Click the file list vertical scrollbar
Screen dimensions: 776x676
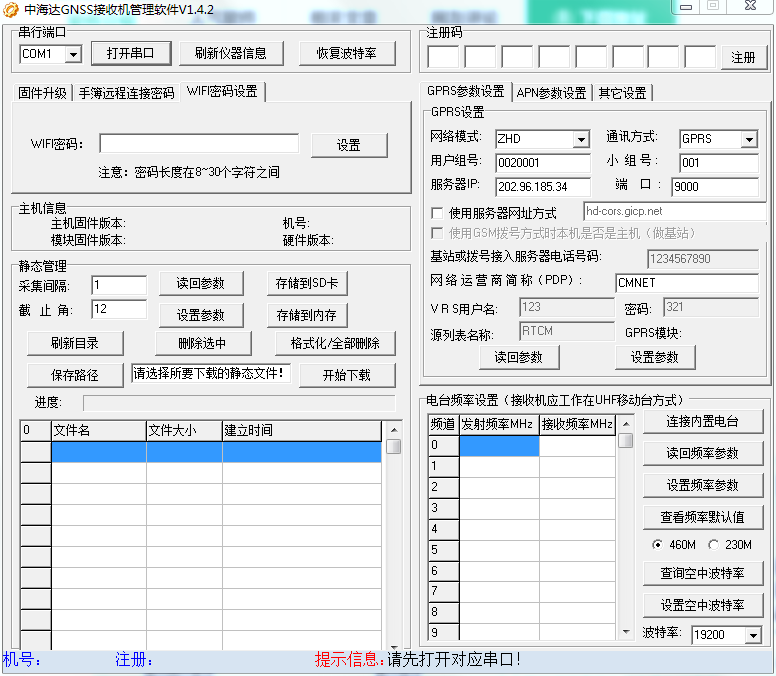coord(394,540)
